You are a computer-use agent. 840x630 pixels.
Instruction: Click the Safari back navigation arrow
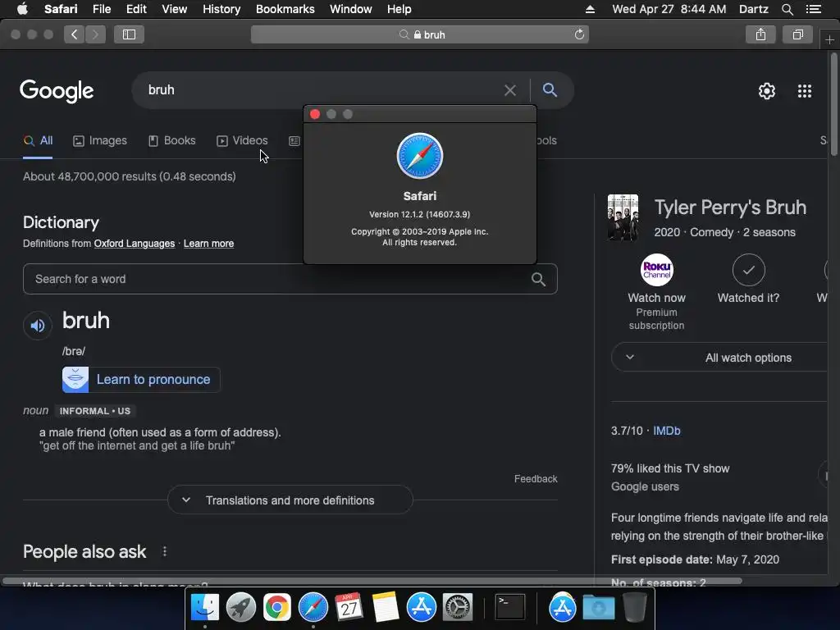75,34
